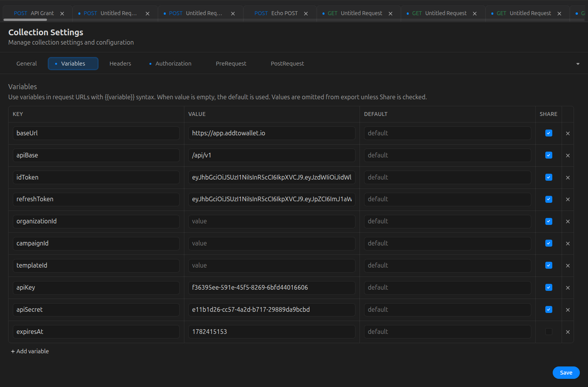Click the tab strip horizontal scrollbar
The width and height of the screenshot is (588, 387).
(x=25, y=20)
